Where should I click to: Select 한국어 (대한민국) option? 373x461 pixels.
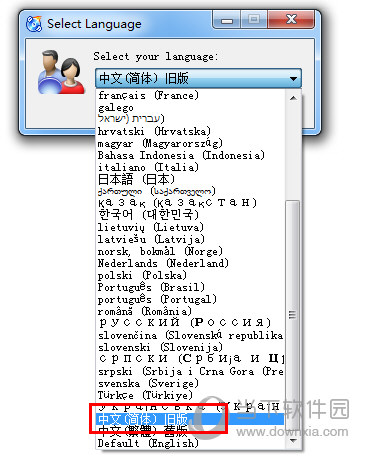[x=191, y=215]
